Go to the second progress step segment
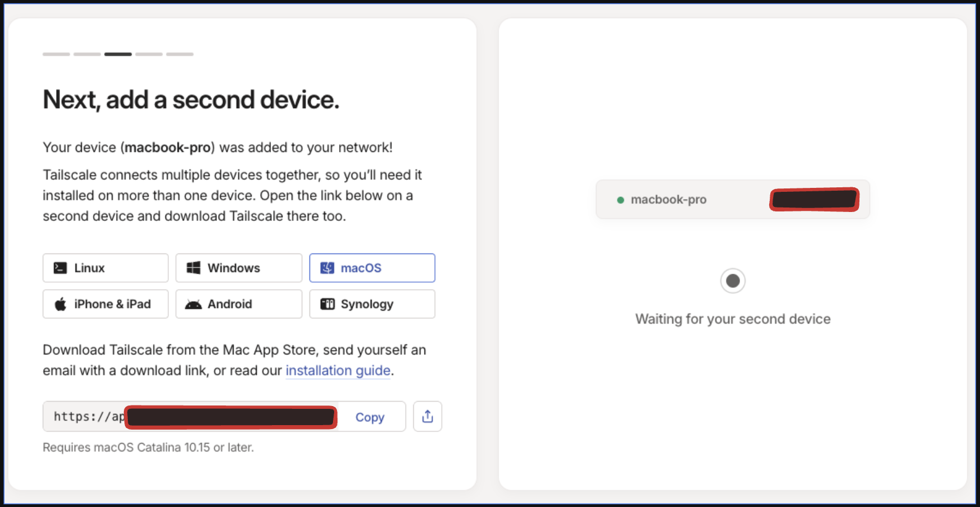The image size is (980, 507). tap(87, 54)
